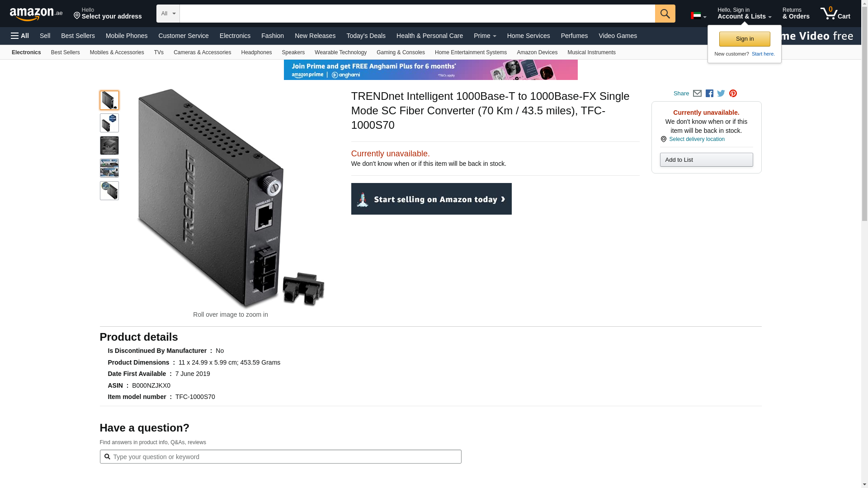The width and height of the screenshot is (868, 488).
Task: Open the All hamburger menu
Action: pyautogui.click(x=20, y=36)
